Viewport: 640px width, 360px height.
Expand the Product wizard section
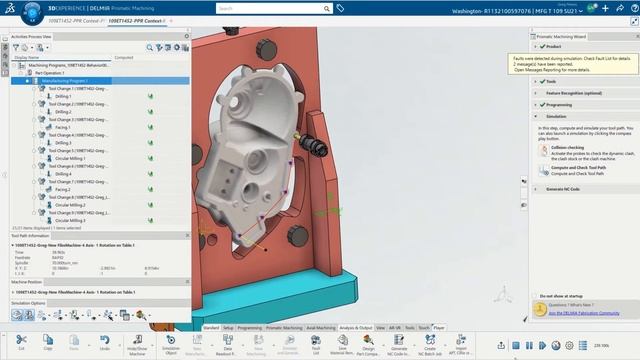tap(536, 47)
